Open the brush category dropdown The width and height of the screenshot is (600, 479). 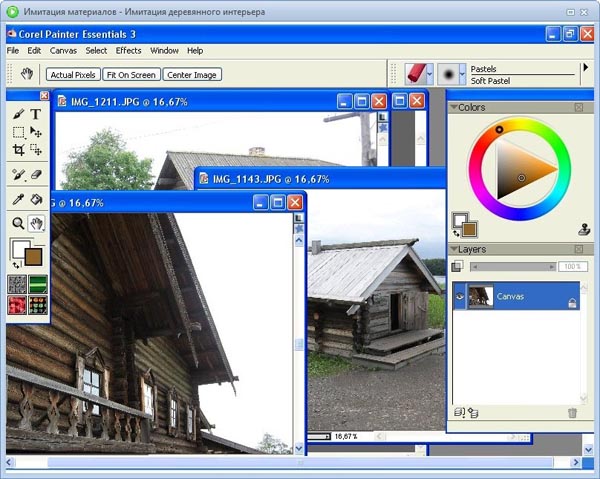click(x=430, y=75)
